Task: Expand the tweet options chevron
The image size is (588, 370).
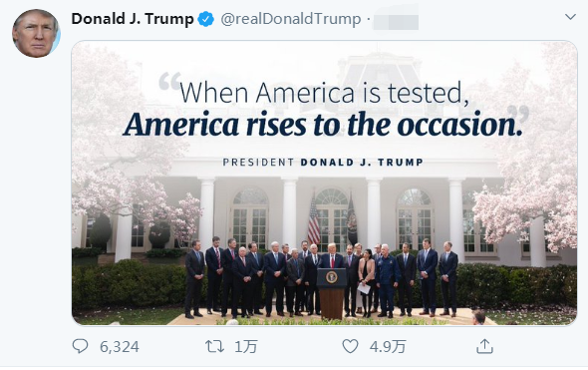Action: pyautogui.click(x=570, y=17)
